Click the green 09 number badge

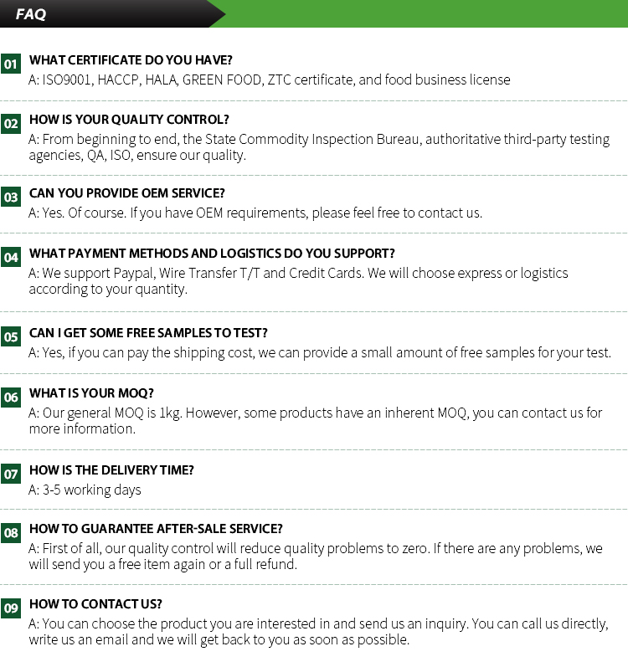point(11,608)
